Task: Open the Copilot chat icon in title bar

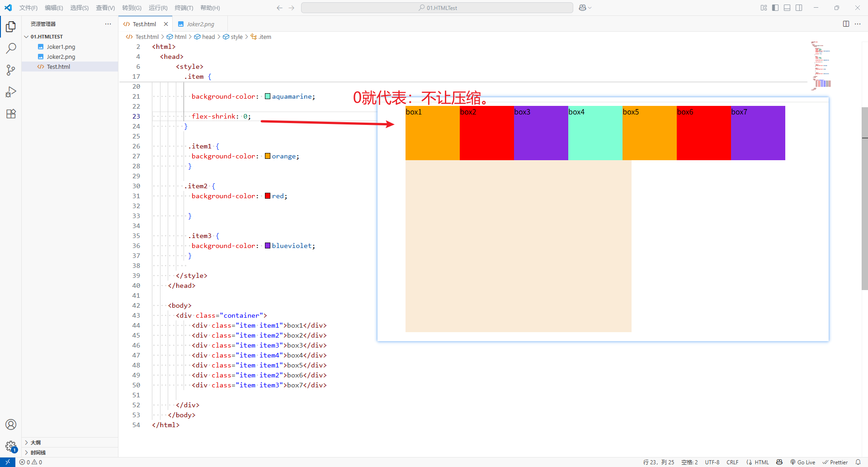Action: tap(582, 8)
